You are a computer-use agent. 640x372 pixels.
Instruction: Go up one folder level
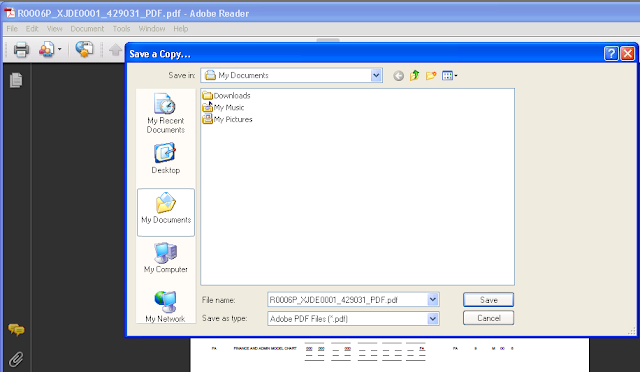(415, 75)
